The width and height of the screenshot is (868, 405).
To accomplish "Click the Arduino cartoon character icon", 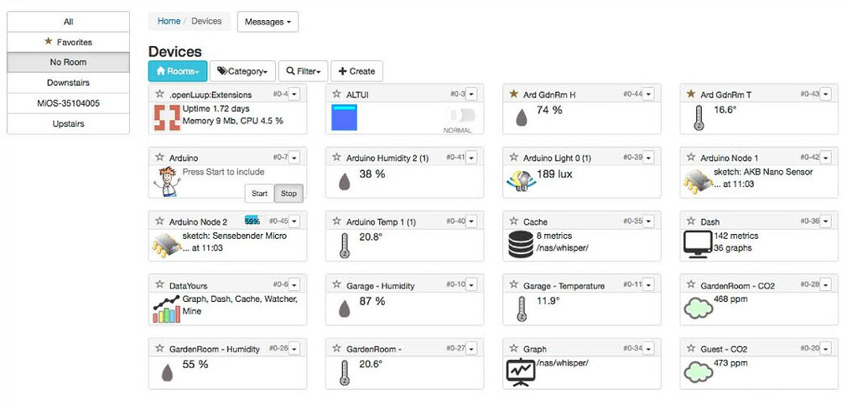I will 167,181.
